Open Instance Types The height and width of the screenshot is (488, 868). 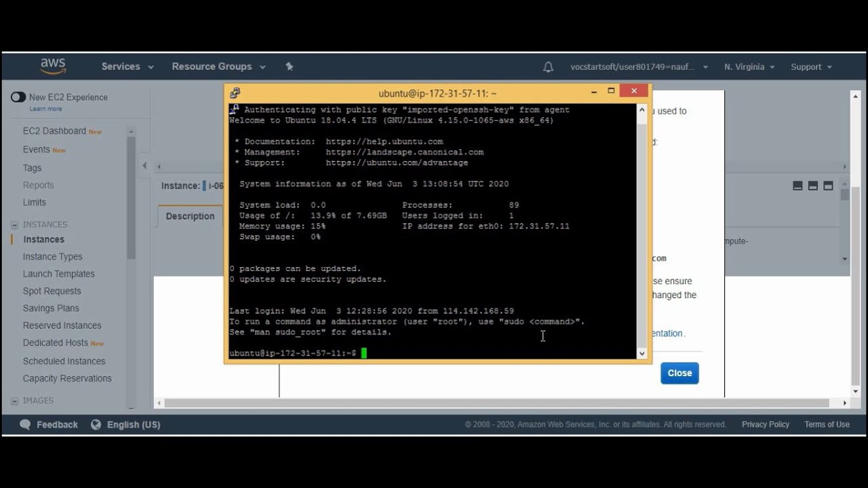pyautogui.click(x=52, y=256)
